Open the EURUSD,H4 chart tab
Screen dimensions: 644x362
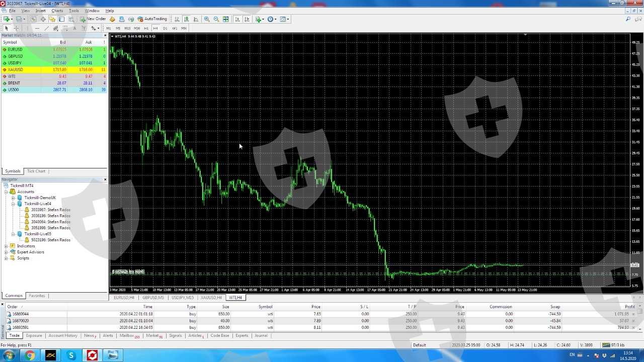point(124,298)
